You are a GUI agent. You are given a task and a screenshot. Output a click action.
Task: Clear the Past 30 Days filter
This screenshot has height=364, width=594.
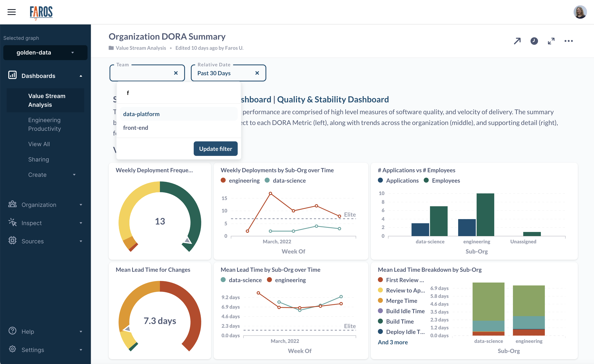pyautogui.click(x=257, y=73)
